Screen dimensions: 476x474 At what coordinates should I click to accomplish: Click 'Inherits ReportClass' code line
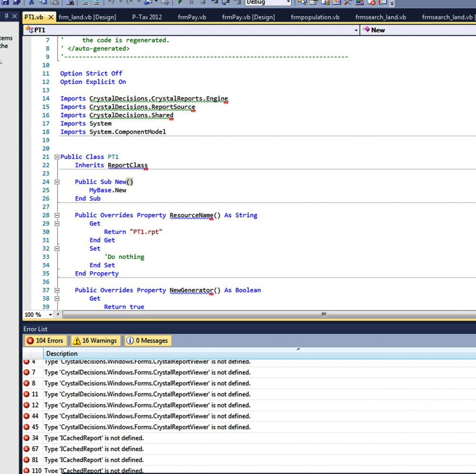(111, 166)
